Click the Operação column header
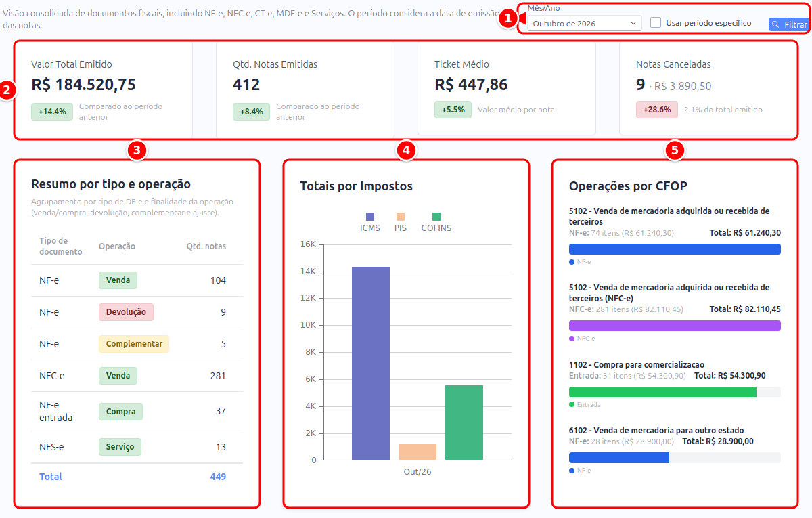The width and height of the screenshot is (812, 518). click(x=117, y=246)
